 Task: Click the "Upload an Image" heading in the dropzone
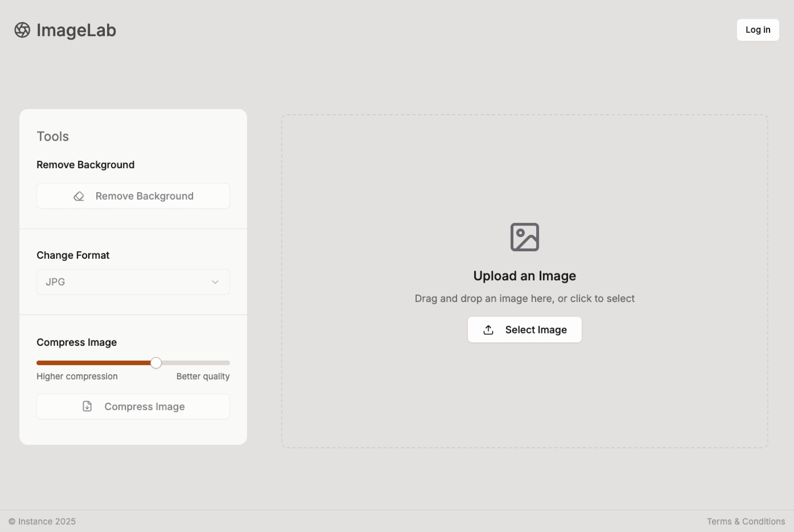tap(525, 276)
